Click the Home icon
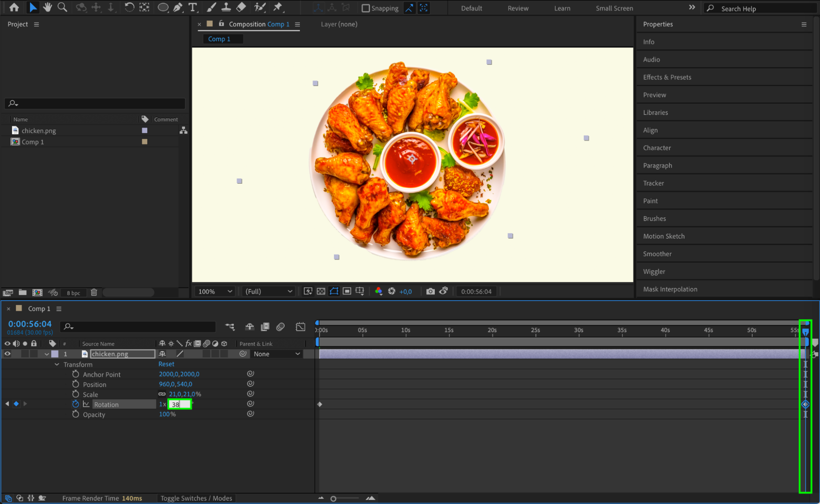 tap(14, 7)
